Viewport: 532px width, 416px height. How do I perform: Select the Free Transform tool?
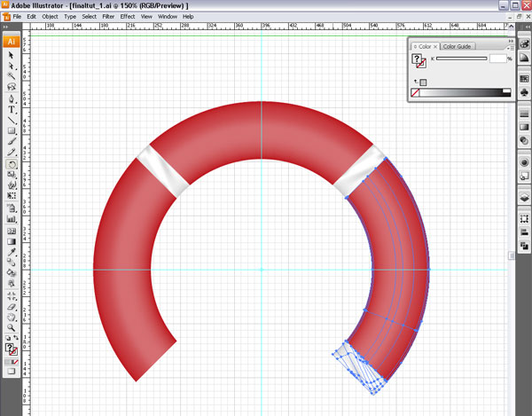(x=12, y=196)
